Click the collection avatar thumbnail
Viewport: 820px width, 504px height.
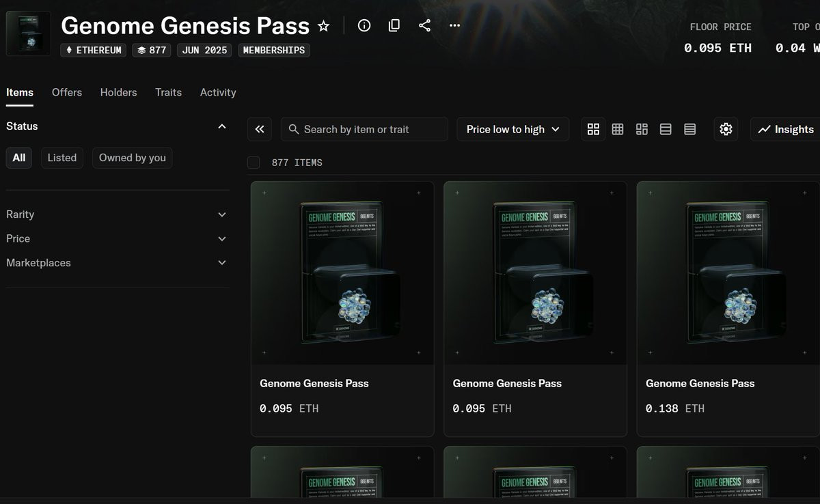pos(28,33)
